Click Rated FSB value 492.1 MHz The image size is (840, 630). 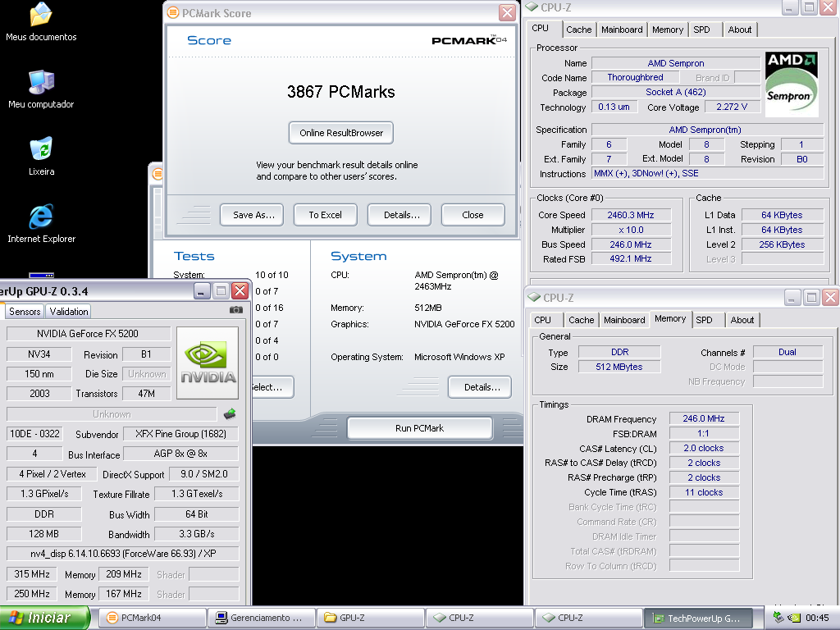coord(631,258)
